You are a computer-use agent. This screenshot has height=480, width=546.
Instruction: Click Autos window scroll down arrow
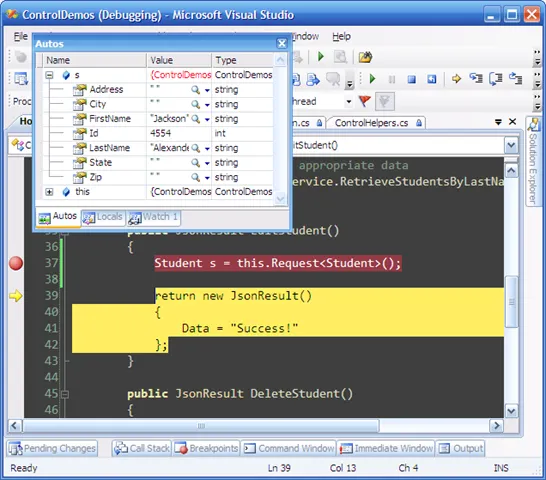coord(280,199)
